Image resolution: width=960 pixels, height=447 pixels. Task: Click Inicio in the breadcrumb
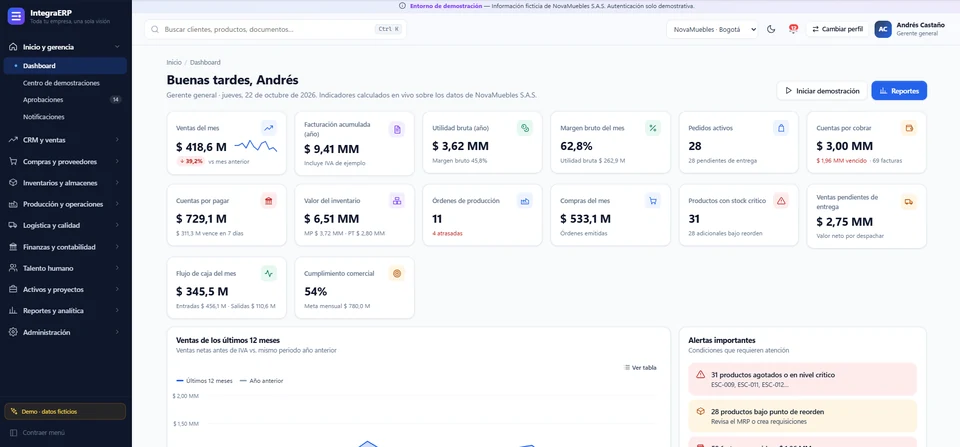pyautogui.click(x=174, y=62)
